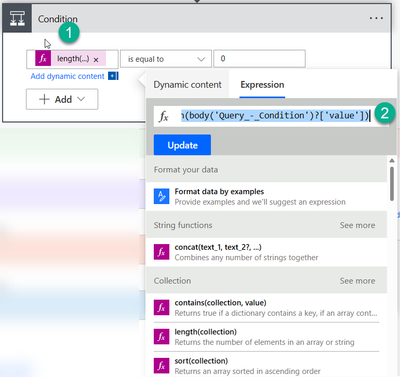Image resolution: width=400 pixels, height=377 pixels.
Task: Click the length function fx icon
Action: pyautogui.click(x=161, y=337)
